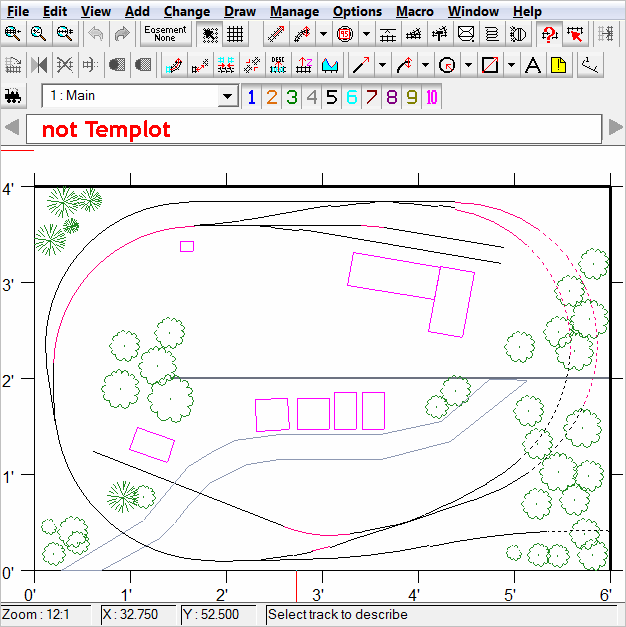Click the left arrow beside the message box
The image size is (626, 627).
click(12, 128)
